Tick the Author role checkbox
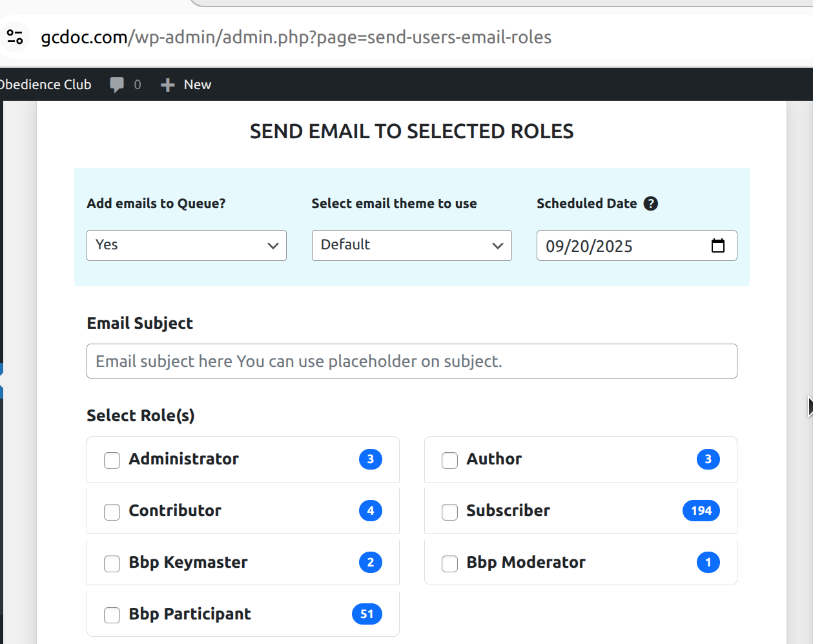The image size is (813, 644). (450, 460)
